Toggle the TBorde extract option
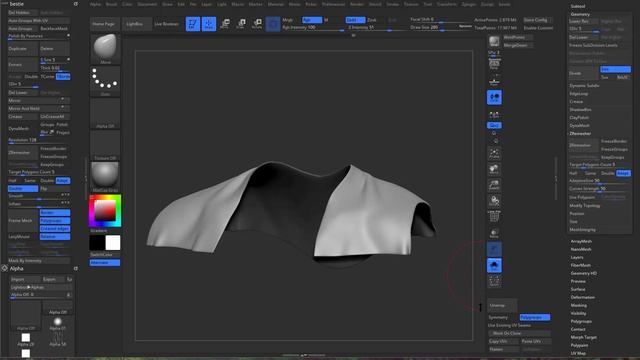 (x=63, y=76)
